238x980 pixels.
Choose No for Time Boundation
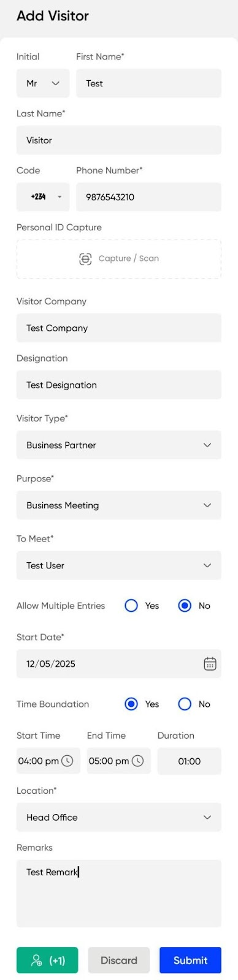[185, 704]
